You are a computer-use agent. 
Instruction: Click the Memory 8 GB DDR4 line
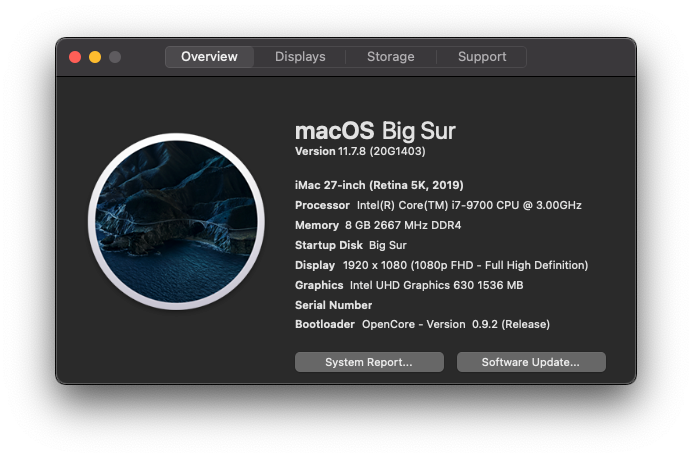[x=378, y=225]
